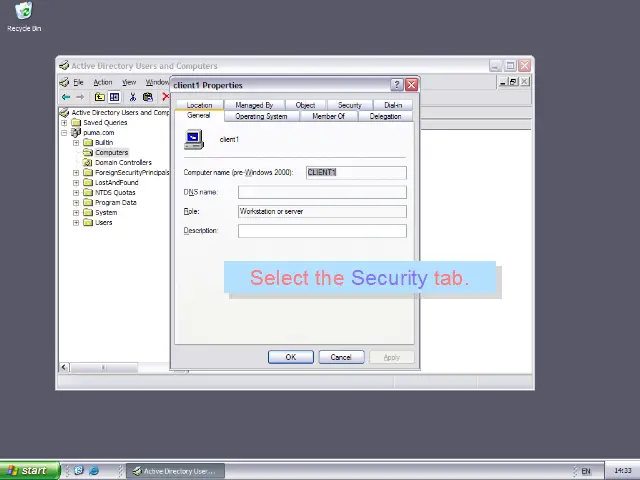Open the Window menu

click(x=157, y=82)
